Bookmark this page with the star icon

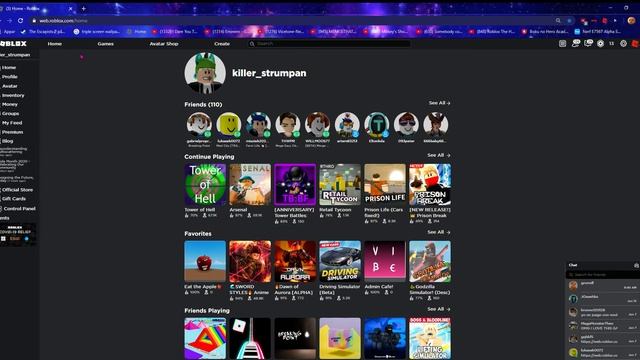point(569,20)
